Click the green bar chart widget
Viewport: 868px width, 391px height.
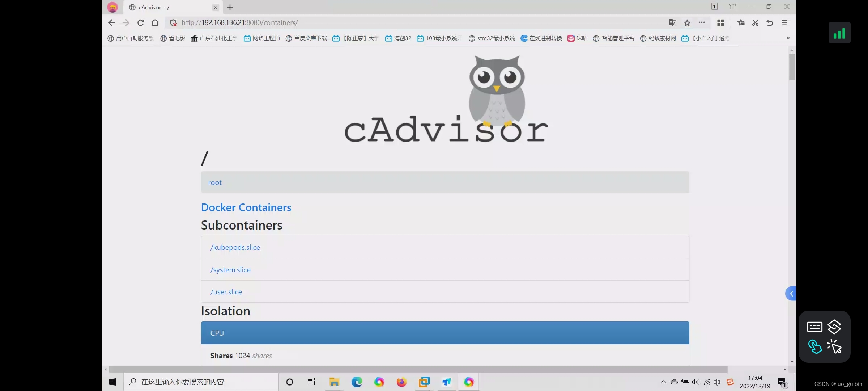pyautogui.click(x=839, y=33)
